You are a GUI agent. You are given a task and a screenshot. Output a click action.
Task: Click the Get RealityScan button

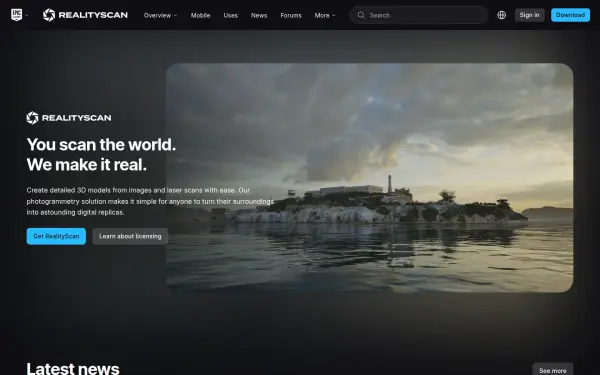56,236
